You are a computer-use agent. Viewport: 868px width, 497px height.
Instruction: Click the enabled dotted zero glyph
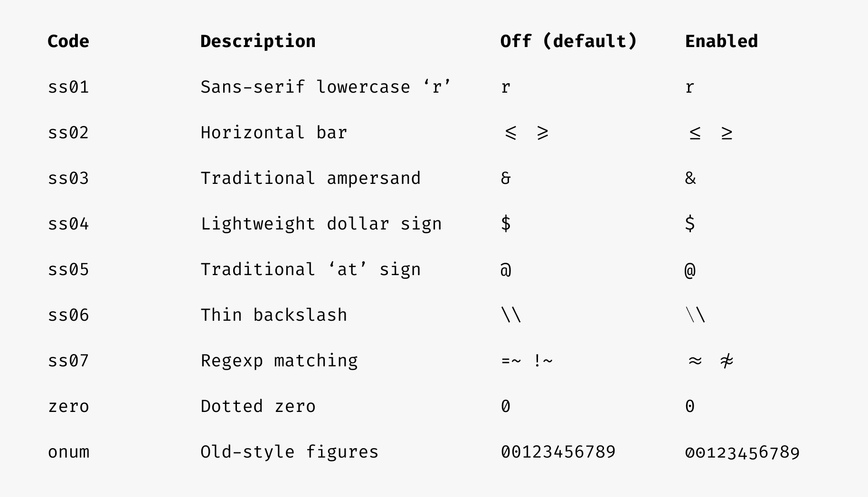tap(690, 406)
